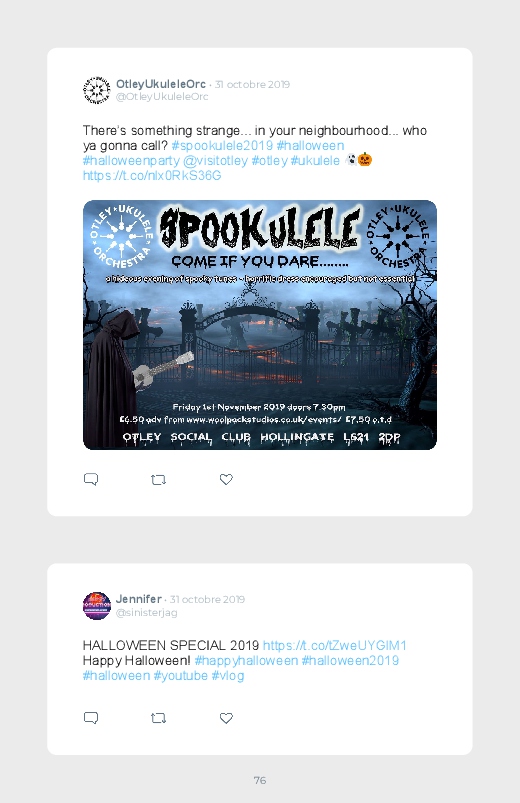
Task: Click the reply icon under OtleyUkuleleOrc tweet
Action: [x=91, y=479]
